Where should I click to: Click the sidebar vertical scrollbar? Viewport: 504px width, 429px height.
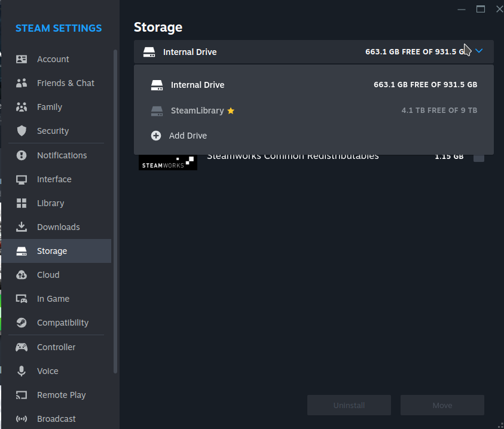point(115,209)
